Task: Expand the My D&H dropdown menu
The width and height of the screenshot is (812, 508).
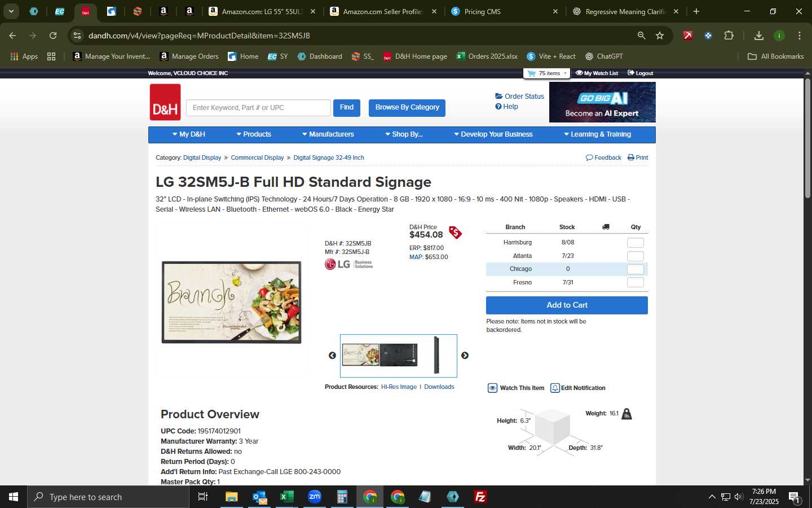Action: coord(188,134)
